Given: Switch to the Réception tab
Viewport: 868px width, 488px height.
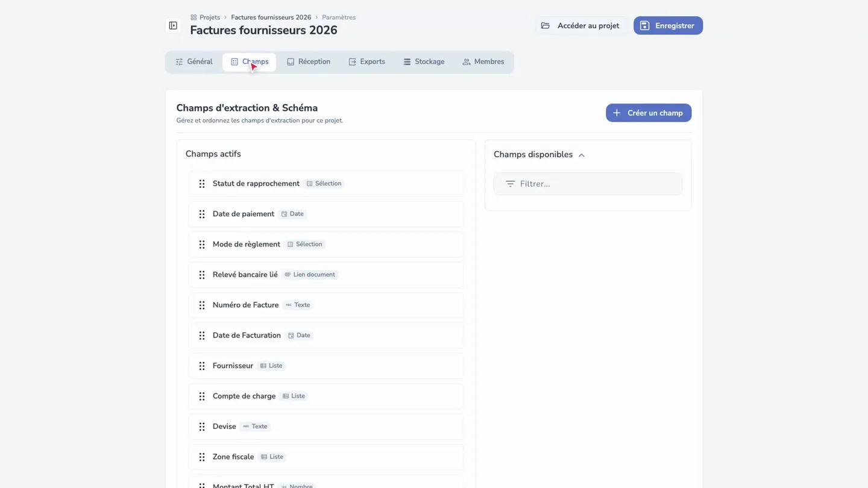Looking at the screenshot, I should [309, 62].
